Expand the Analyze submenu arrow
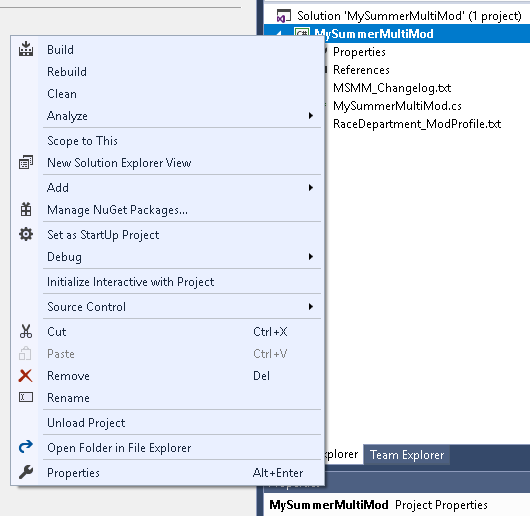 311,116
